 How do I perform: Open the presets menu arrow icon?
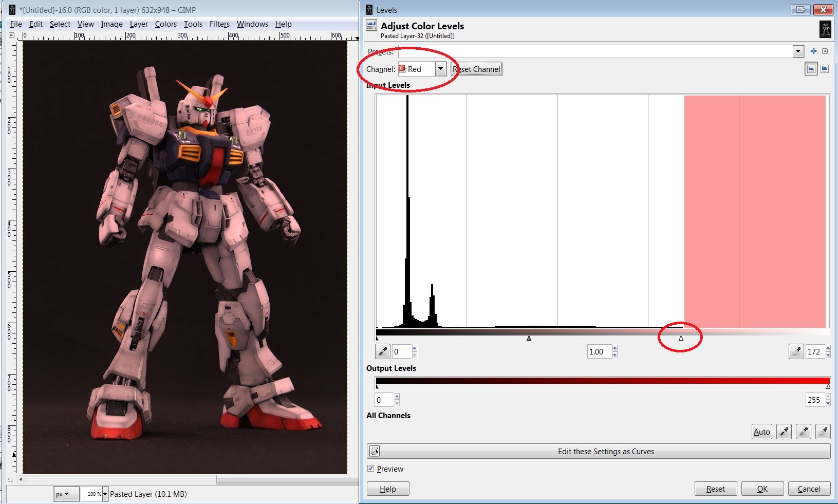pos(825,51)
